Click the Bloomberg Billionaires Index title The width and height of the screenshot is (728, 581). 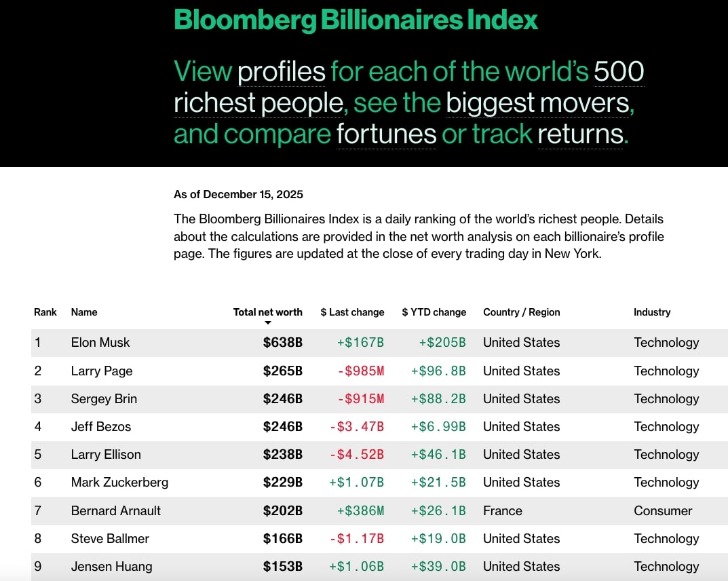(356, 20)
